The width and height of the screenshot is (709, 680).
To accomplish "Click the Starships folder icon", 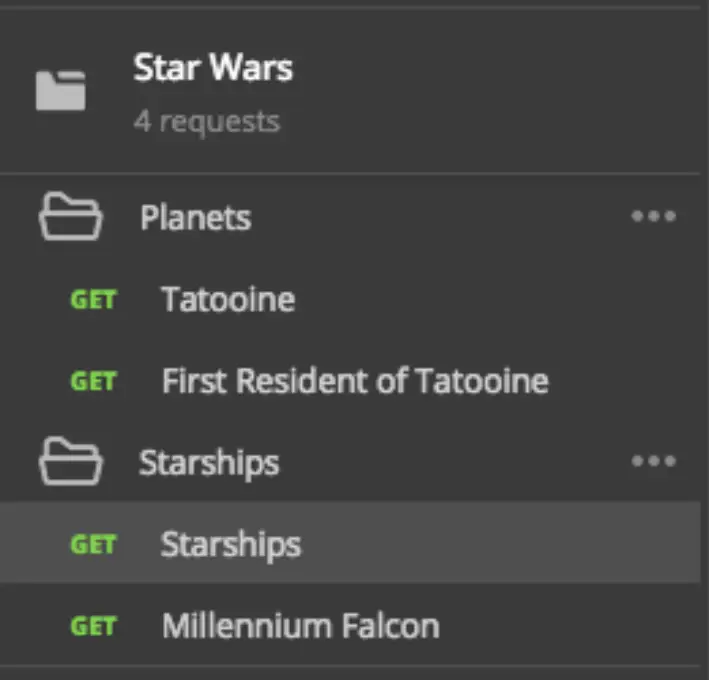I will (70, 462).
